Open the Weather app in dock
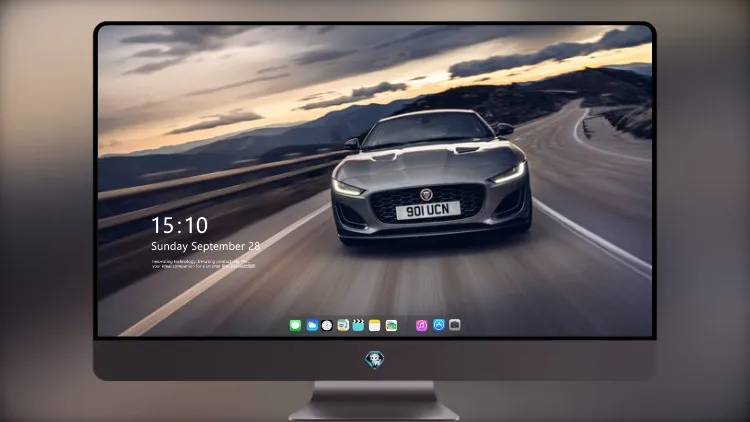 [312, 325]
